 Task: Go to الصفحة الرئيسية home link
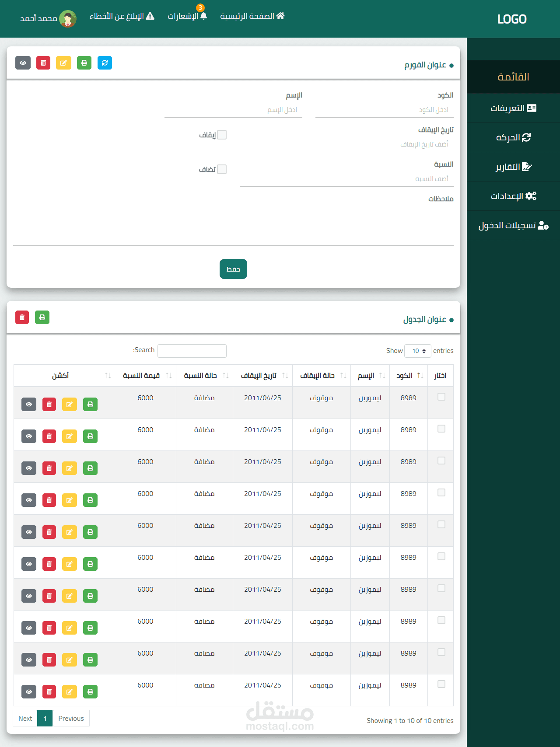pos(252,16)
